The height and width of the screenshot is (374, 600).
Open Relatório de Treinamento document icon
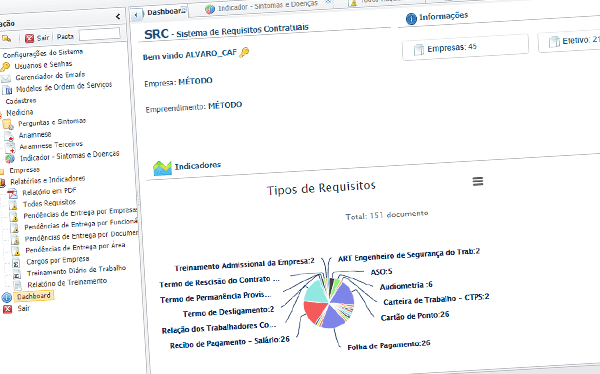pyautogui.click(x=18, y=285)
